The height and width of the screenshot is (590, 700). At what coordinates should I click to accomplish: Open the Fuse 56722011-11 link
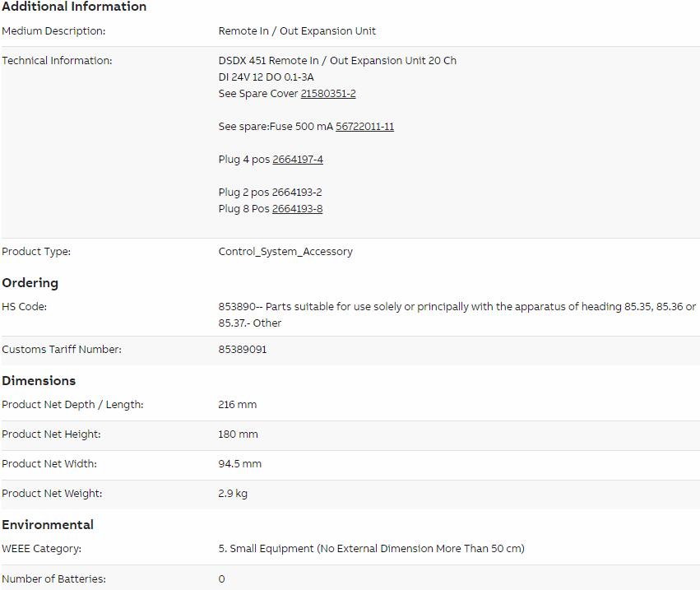click(364, 127)
